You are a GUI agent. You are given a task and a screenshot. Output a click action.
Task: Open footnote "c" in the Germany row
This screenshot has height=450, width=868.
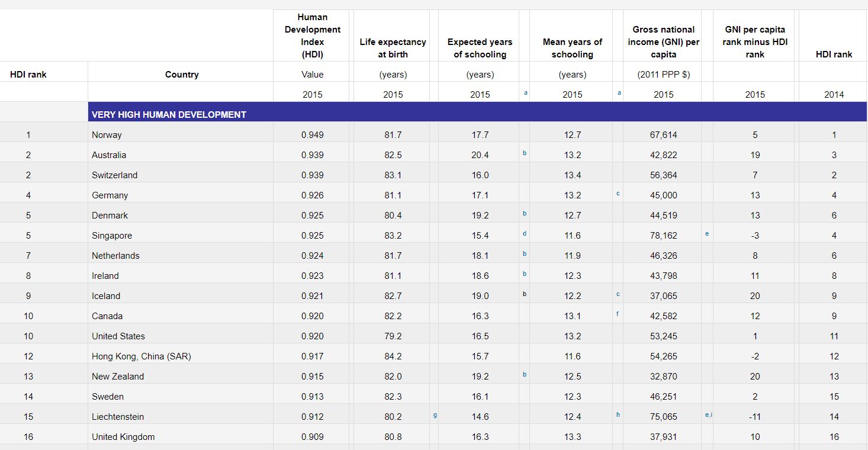(618, 194)
